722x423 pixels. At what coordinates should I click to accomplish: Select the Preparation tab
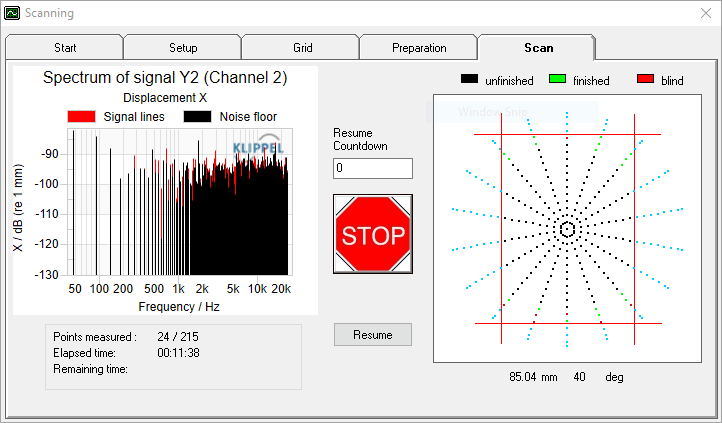click(x=419, y=48)
